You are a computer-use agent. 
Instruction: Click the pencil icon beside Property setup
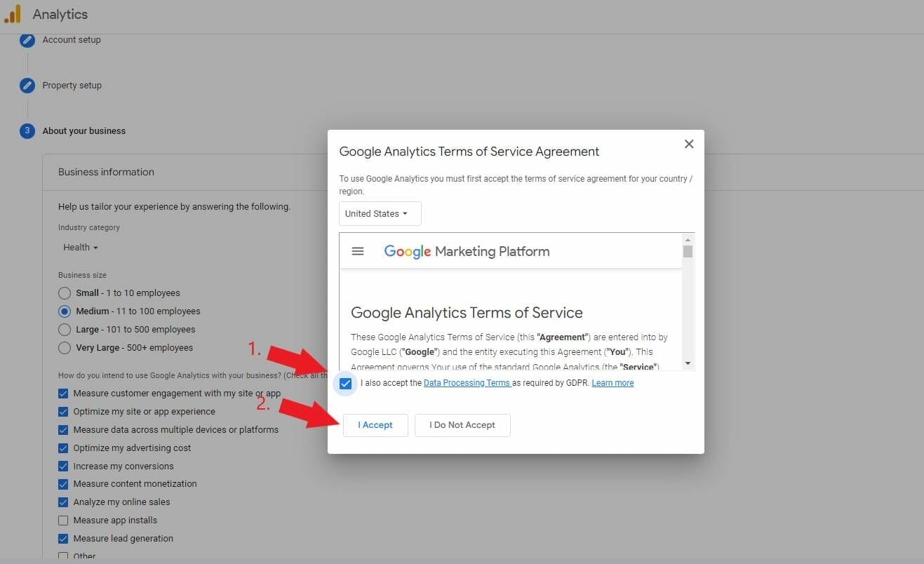(x=27, y=86)
